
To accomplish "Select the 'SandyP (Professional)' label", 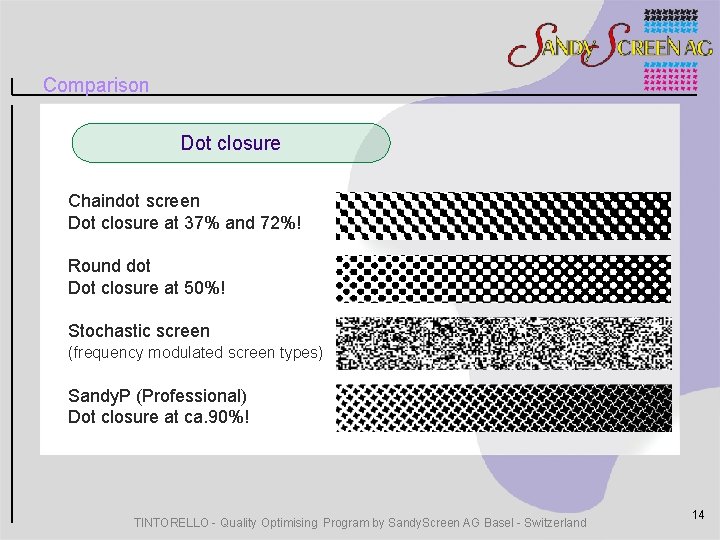I will coord(157,395).
